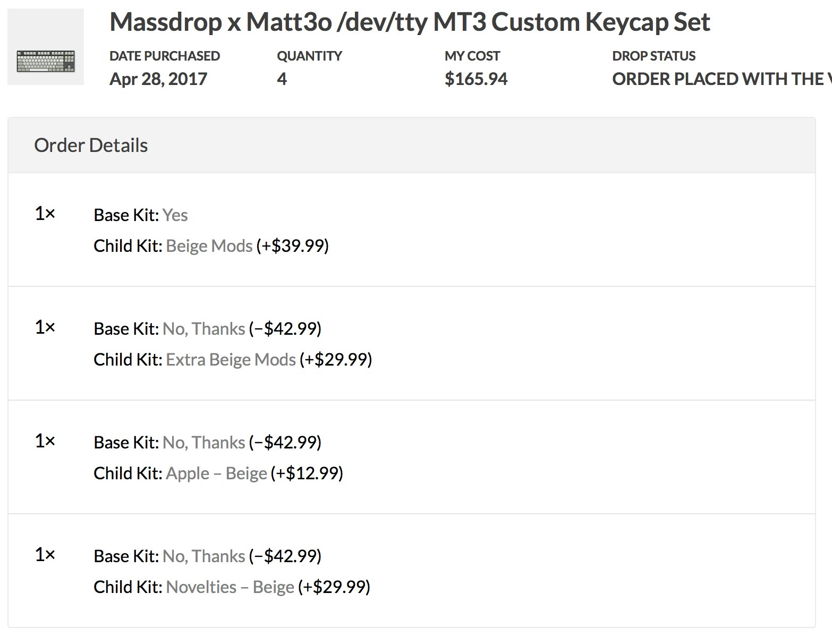Click the $165.94 total cost value
Viewport: 832px width, 644px height.
(x=476, y=79)
